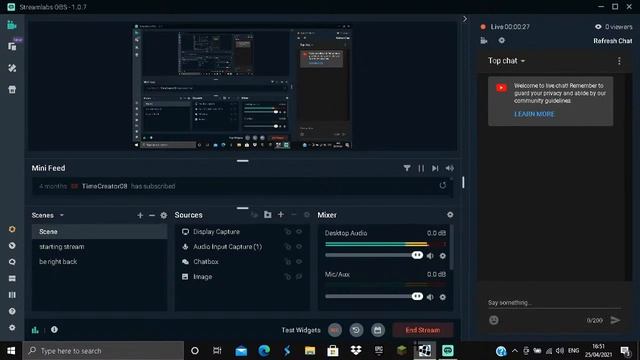The width and height of the screenshot is (640, 360).
Task: Remove the selected scene
Action: tap(152, 215)
